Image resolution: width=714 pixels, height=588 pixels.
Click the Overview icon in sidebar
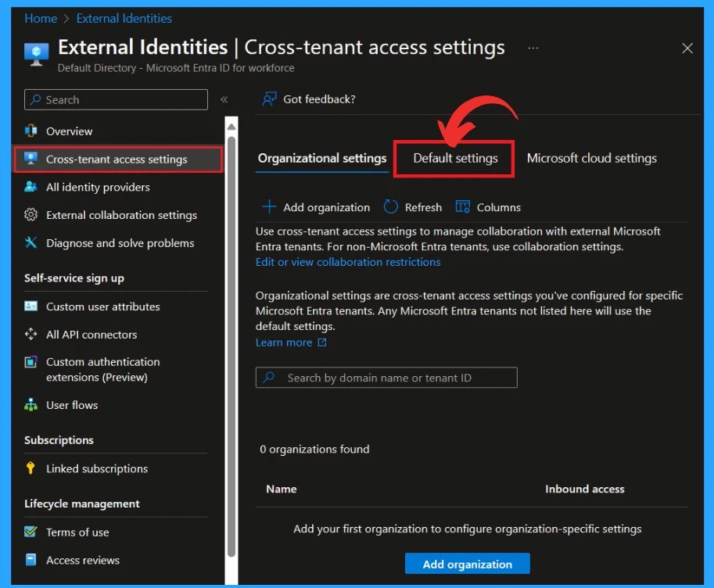point(31,131)
